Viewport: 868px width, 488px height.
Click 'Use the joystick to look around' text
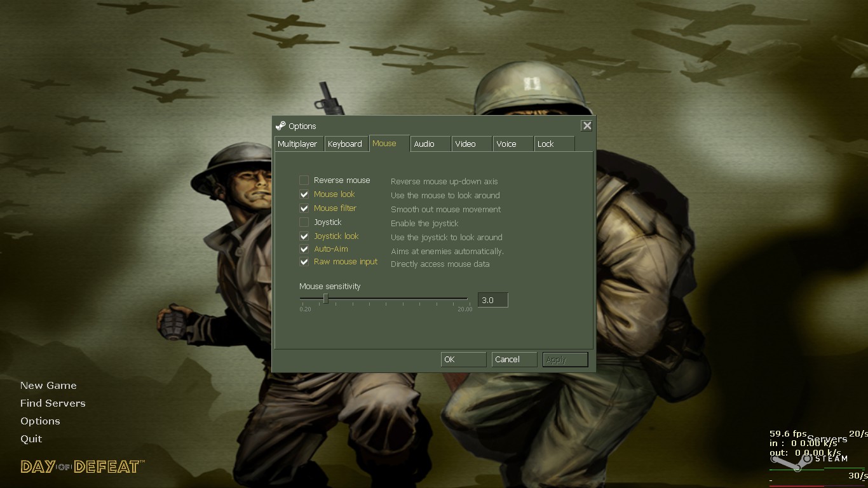(447, 238)
